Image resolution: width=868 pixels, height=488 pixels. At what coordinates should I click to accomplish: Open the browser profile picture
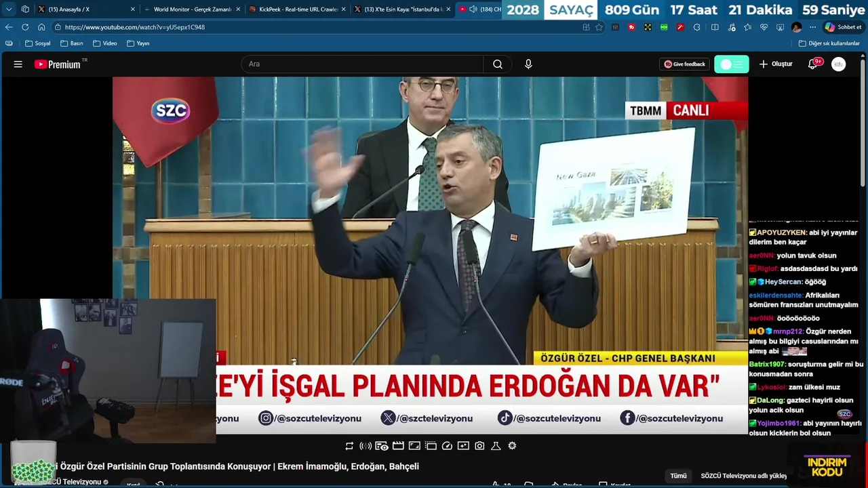[x=796, y=27]
